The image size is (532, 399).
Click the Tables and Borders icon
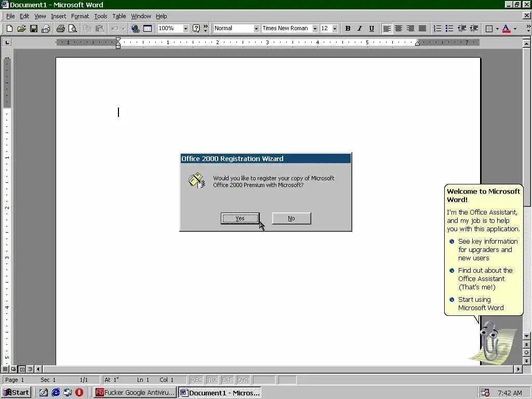[x=147, y=29]
